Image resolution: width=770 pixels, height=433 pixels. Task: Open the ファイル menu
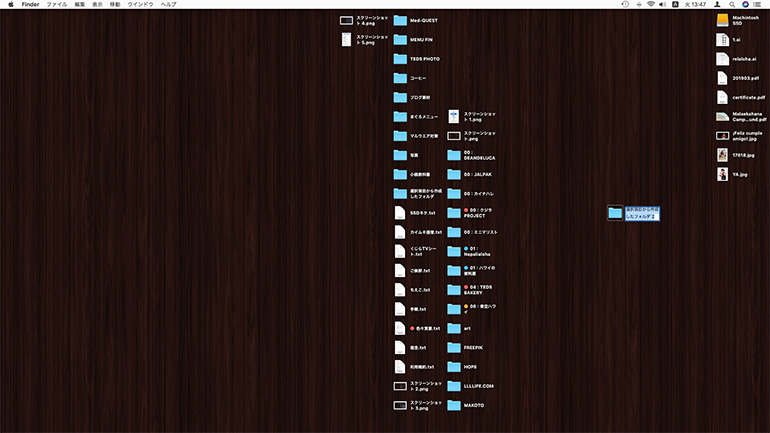[57, 4]
